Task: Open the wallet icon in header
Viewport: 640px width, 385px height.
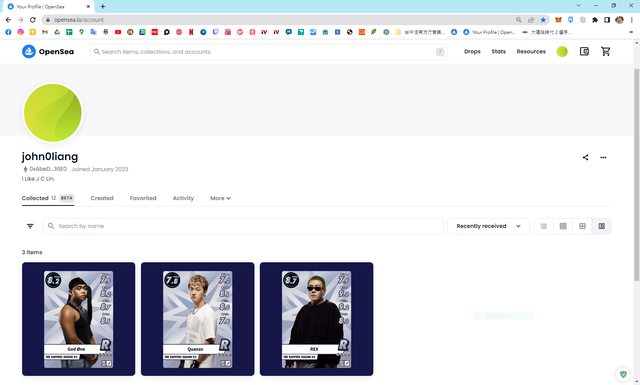Action: click(584, 51)
